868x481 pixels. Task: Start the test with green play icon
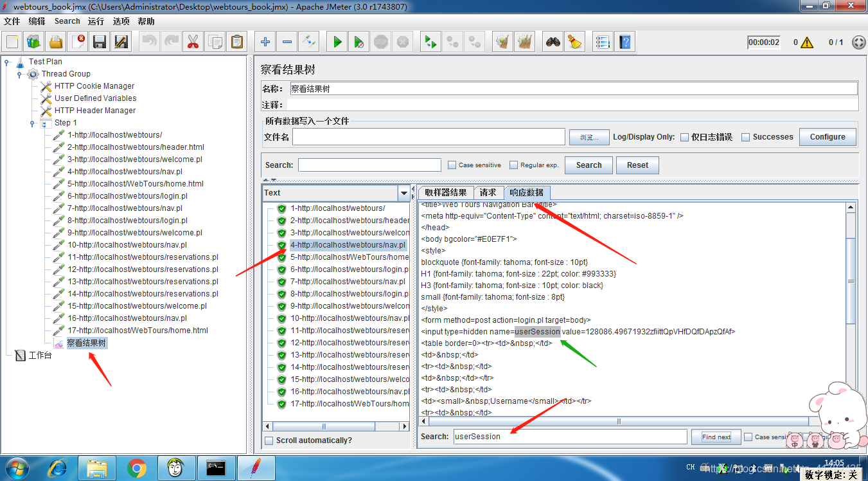coord(337,42)
